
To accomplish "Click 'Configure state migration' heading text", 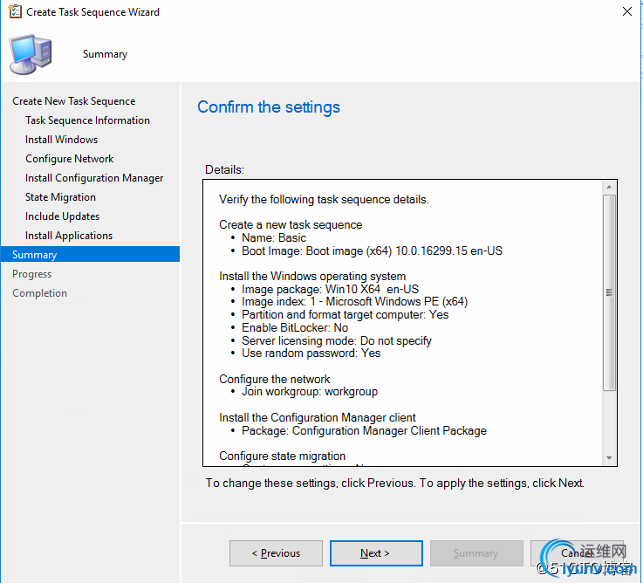I will click(282, 456).
